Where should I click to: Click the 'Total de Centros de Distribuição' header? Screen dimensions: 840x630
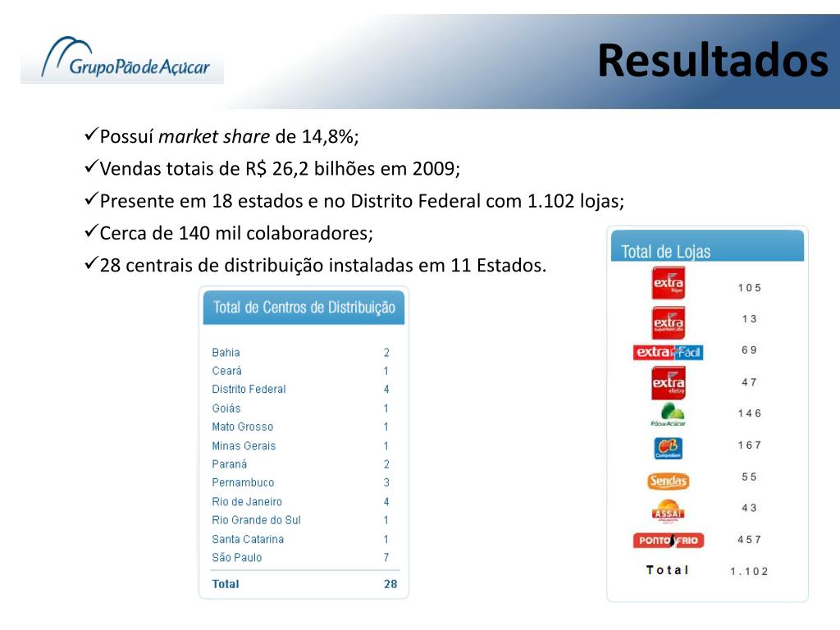tap(304, 307)
